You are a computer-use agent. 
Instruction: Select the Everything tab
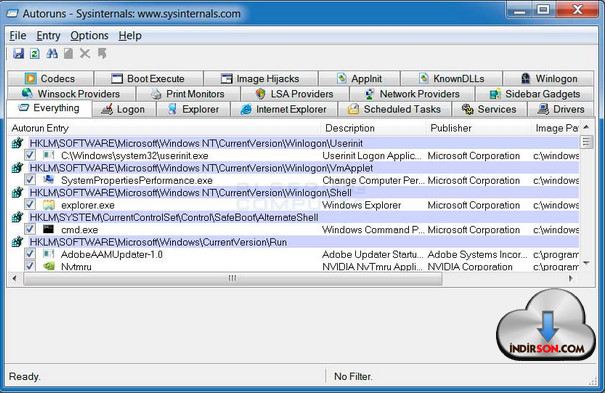click(x=49, y=108)
